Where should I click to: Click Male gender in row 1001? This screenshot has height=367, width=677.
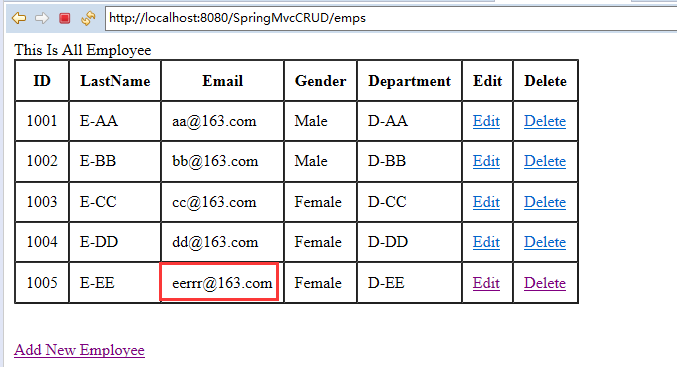click(311, 121)
